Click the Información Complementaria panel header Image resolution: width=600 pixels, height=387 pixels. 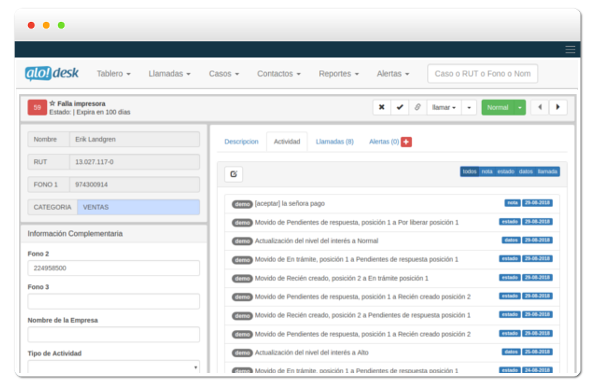tap(114, 234)
